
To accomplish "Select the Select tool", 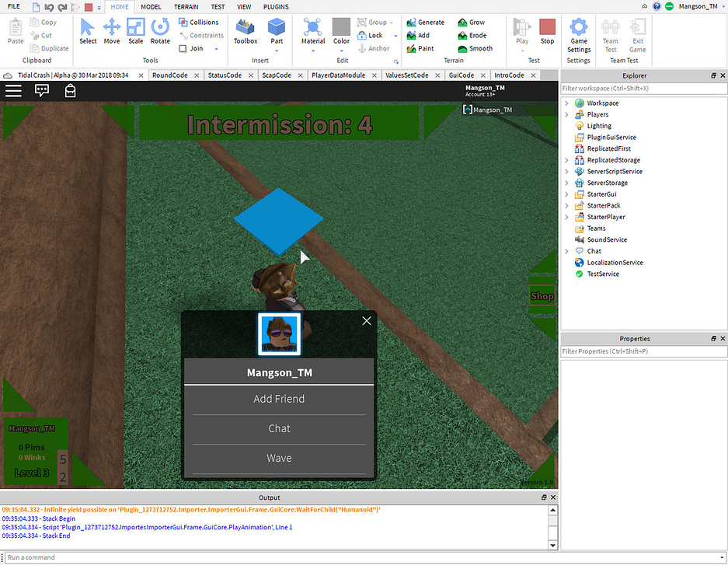I will tap(87, 31).
